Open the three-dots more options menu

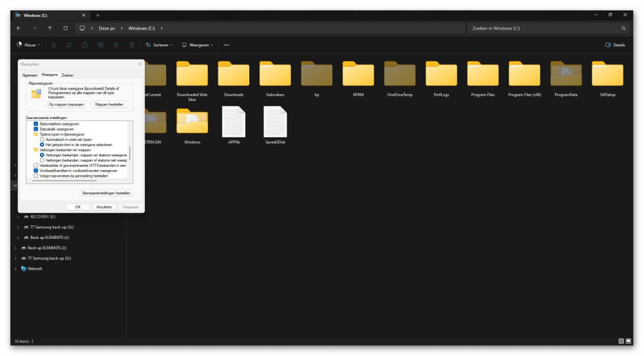click(x=226, y=45)
